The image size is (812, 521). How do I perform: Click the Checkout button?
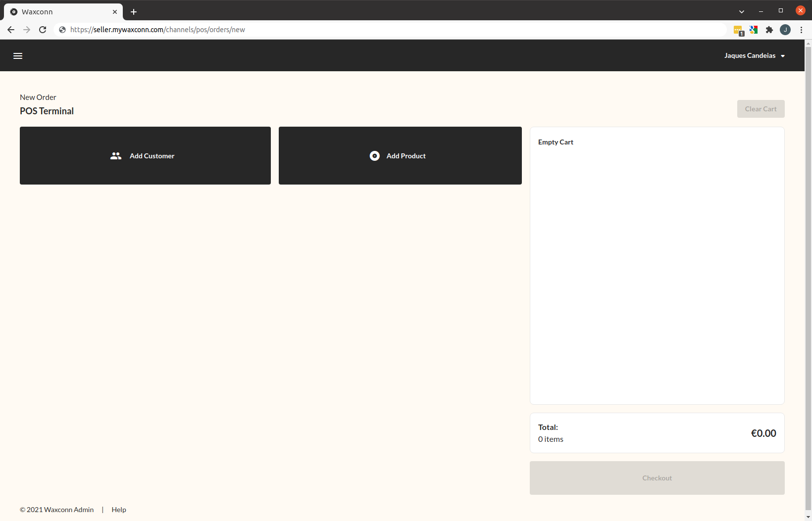point(657,477)
